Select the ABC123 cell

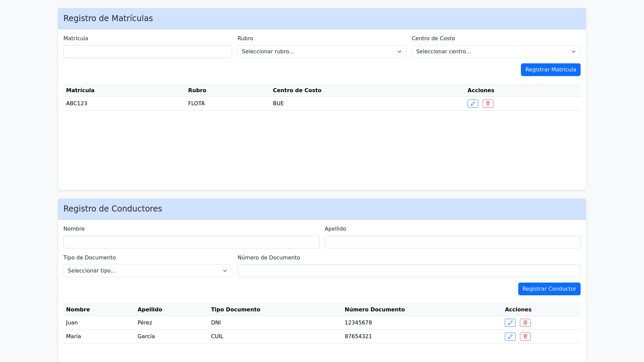[x=77, y=104]
